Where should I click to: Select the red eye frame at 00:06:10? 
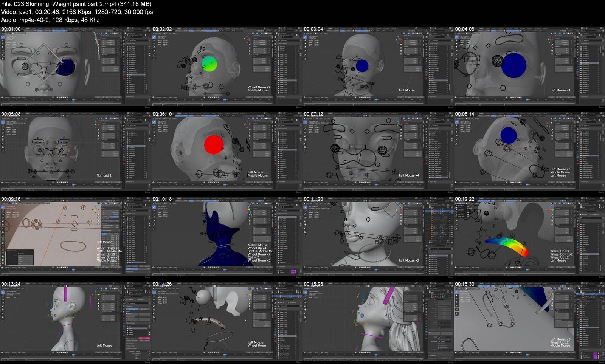click(226, 151)
